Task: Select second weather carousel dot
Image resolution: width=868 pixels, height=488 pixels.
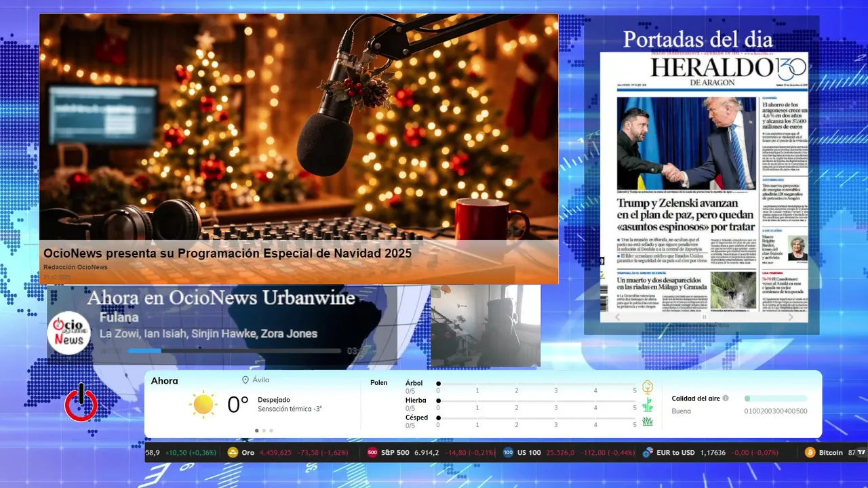Action: click(264, 430)
